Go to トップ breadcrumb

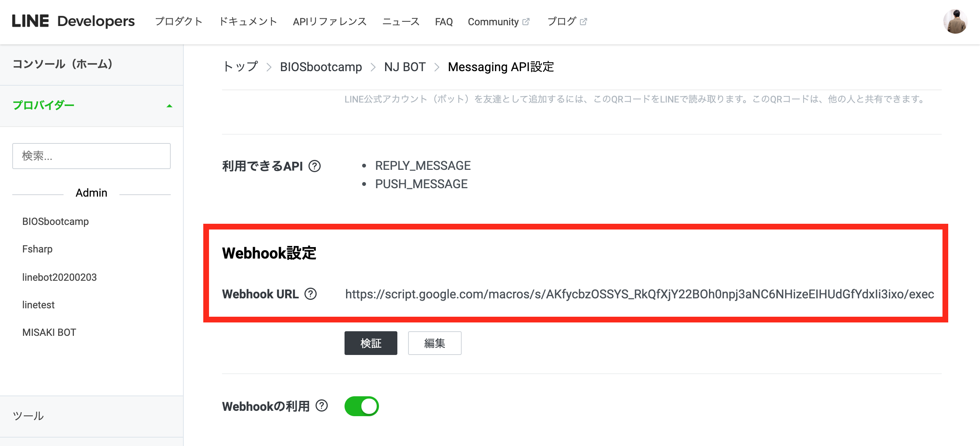[240, 67]
